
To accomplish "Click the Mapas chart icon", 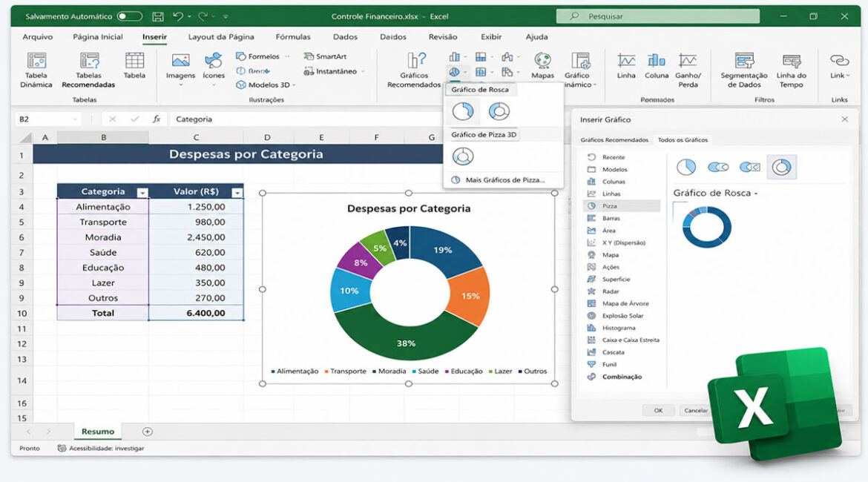I will pyautogui.click(x=542, y=60).
